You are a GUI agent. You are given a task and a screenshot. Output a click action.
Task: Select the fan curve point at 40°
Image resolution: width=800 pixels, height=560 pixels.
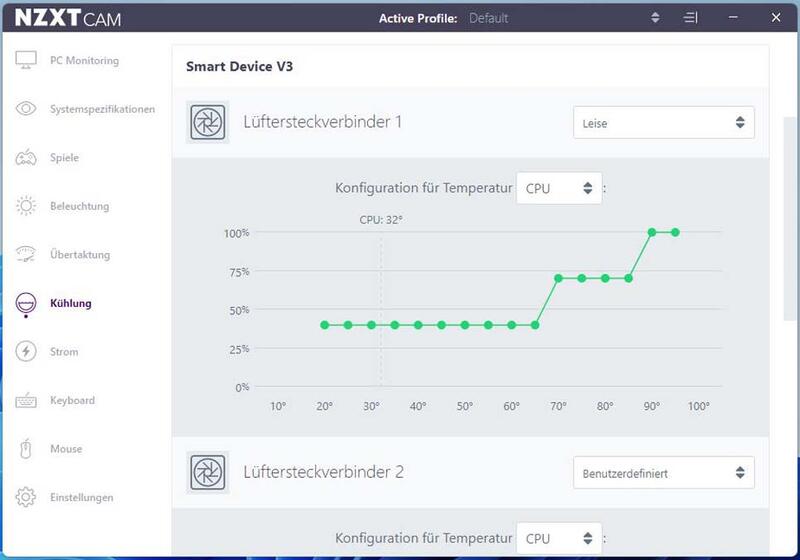418,325
